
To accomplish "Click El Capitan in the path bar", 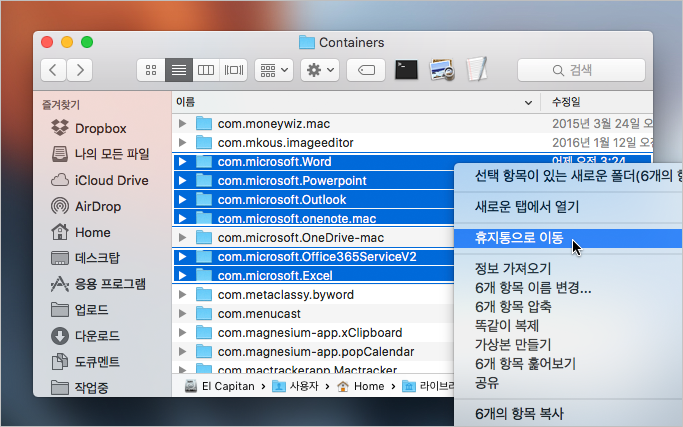I will [220, 386].
